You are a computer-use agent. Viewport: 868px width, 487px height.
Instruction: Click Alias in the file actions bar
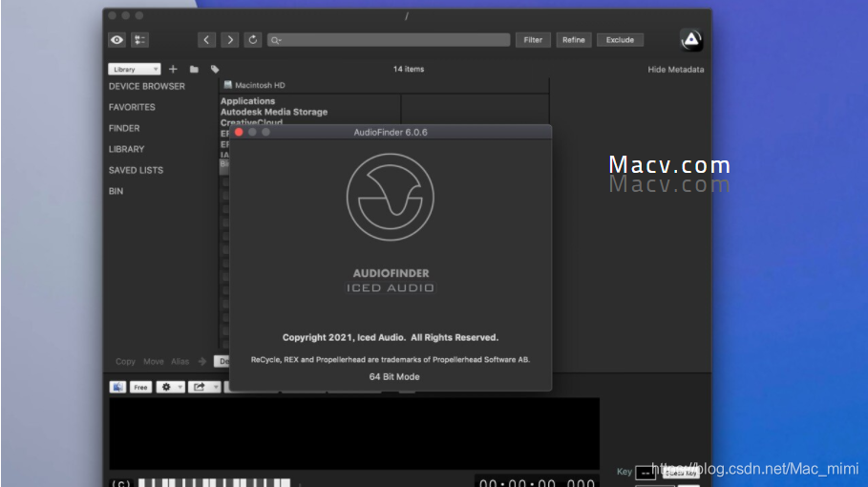(x=180, y=361)
